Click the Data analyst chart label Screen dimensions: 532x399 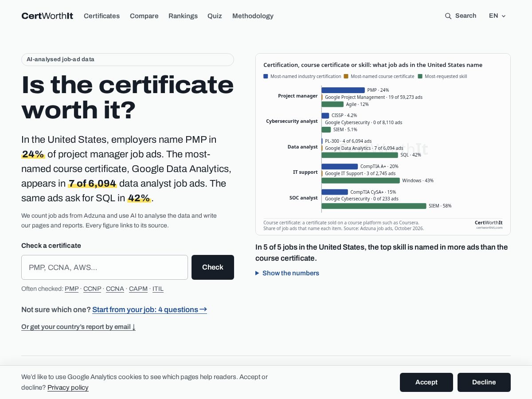pyautogui.click(x=302, y=147)
